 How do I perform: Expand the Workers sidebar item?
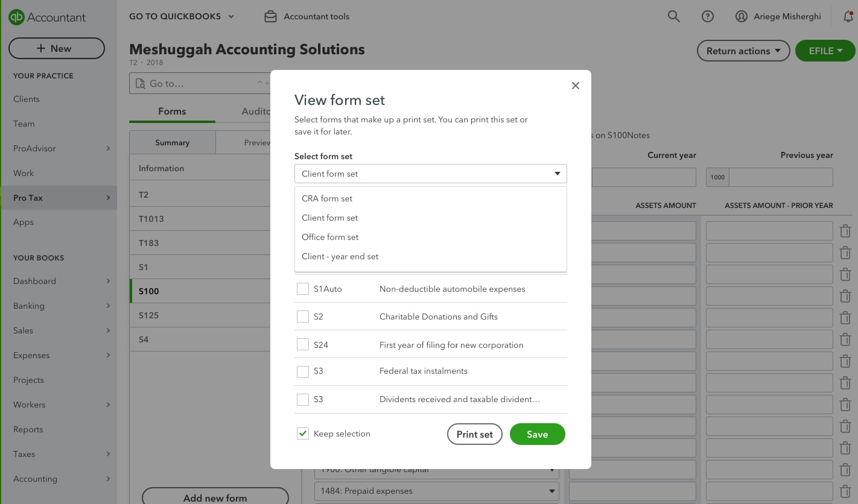(59, 405)
